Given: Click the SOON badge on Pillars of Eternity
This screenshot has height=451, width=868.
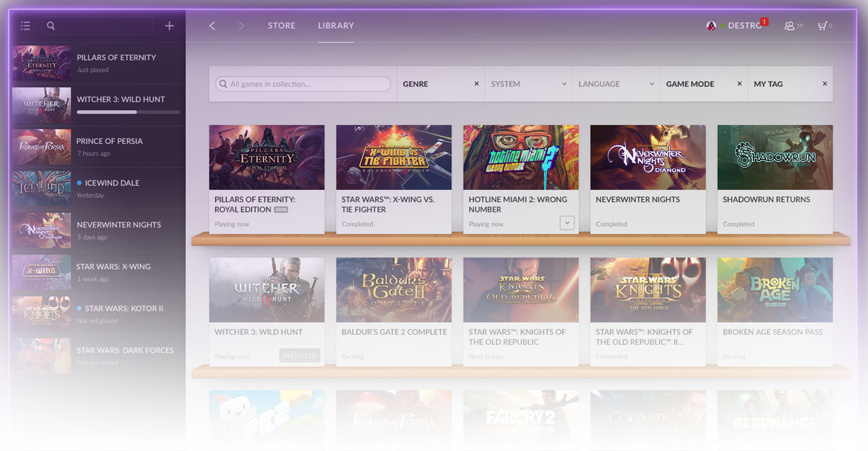Looking at the screenshot, I should click(x=281, y=209).
